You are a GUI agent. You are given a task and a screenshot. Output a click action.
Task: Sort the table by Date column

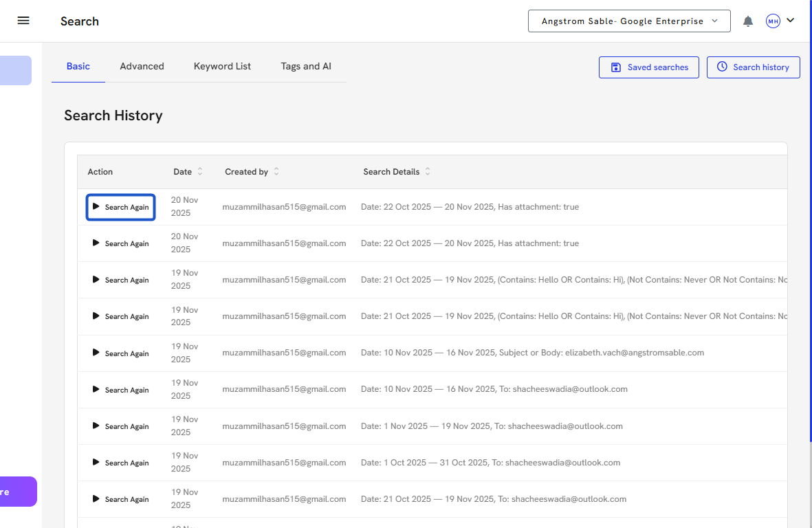tap(200, 172)
